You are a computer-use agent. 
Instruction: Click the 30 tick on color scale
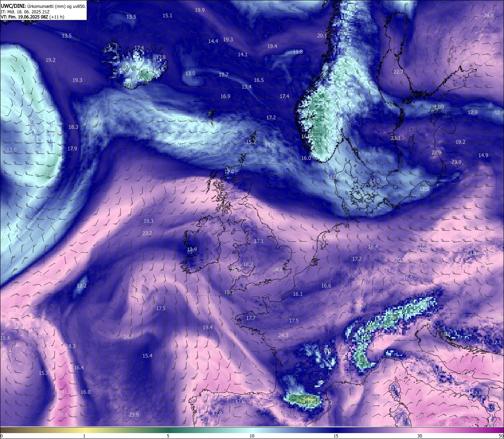420,435
